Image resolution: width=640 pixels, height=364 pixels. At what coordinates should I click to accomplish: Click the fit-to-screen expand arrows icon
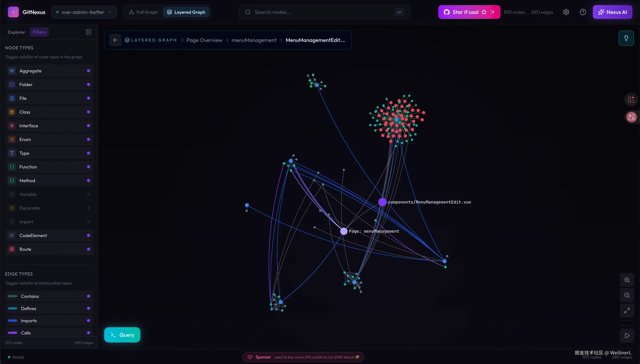pyautogui.click(x=627, y=310)
